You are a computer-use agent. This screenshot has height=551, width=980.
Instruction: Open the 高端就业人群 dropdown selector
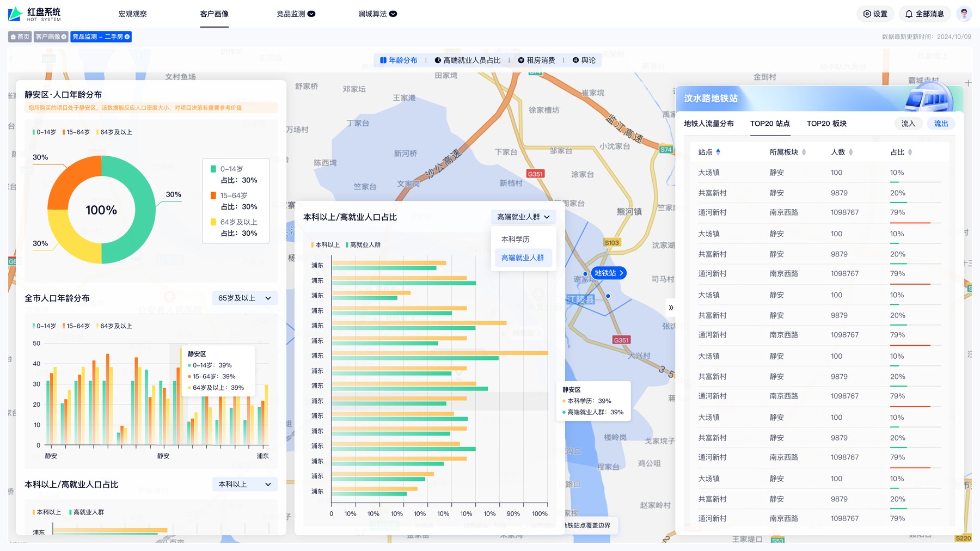(523, 217)
